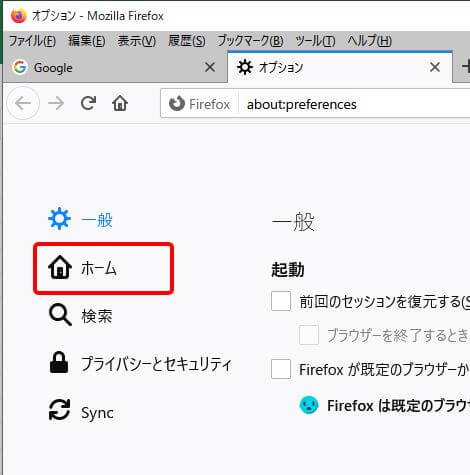Click the back arrow navigation button
This screenshot has width=470, height=475.
pos(23,103)
